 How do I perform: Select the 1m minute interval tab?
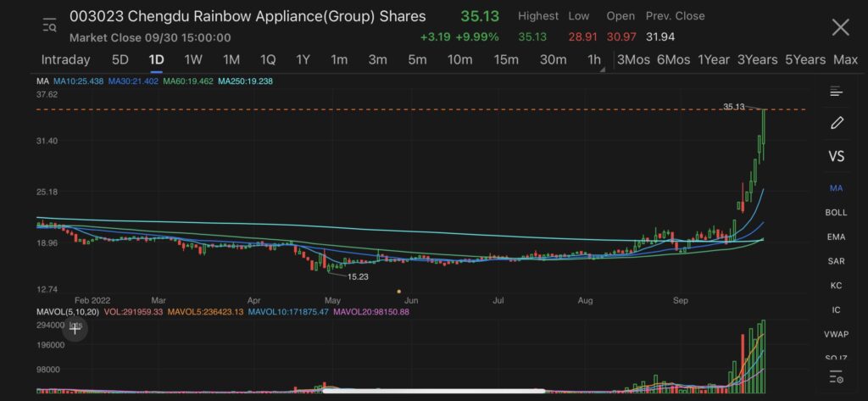coord(339,60)
